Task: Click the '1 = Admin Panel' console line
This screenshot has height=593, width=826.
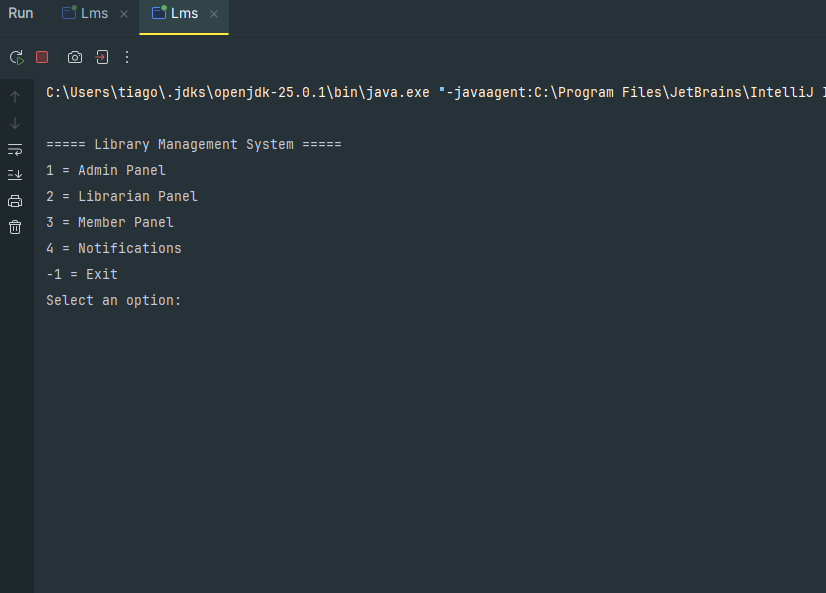Action: 106,171
